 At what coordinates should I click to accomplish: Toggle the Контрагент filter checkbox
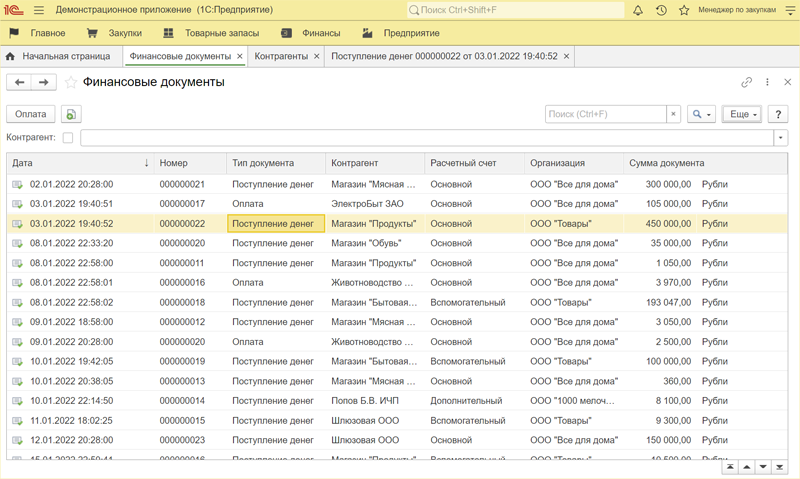click(68, 138)
